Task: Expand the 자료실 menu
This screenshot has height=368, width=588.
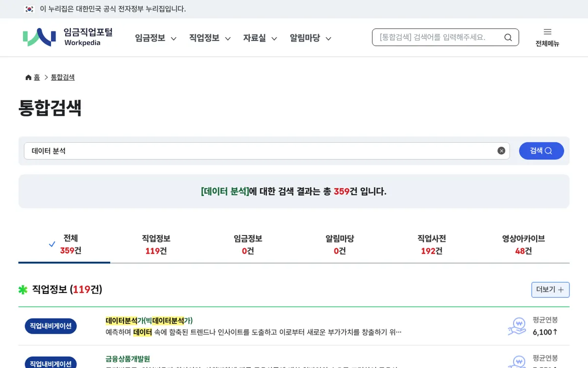Action: click(x=260, y=38)
